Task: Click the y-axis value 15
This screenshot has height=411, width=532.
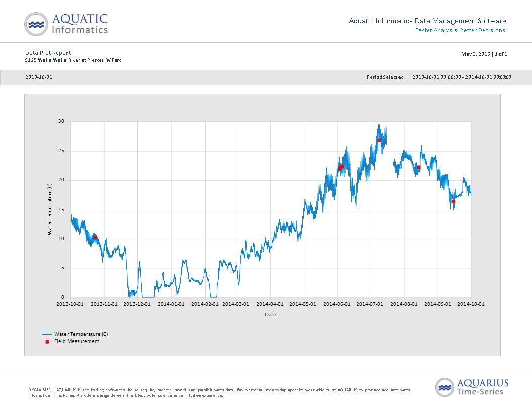Action: [x=61, y=210]
